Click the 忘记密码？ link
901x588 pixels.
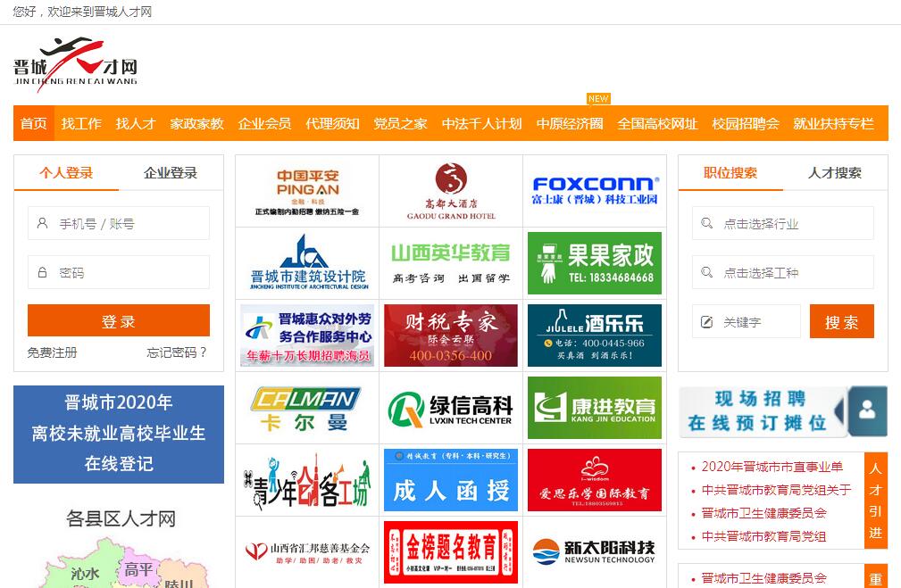(x=178, y=352)
